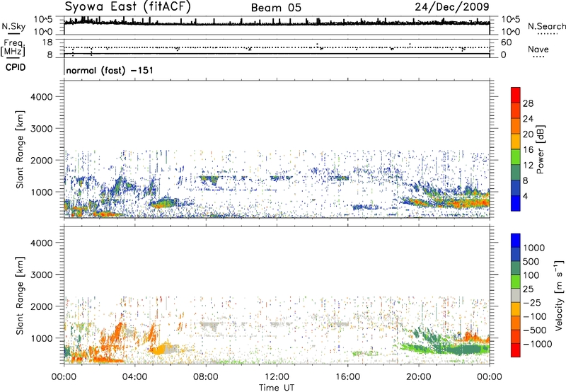Image resolution: width=566 pixels, height=392 pixels.
Task: Click the noise trace in the N.Sky panel
Action: point(277,23)
